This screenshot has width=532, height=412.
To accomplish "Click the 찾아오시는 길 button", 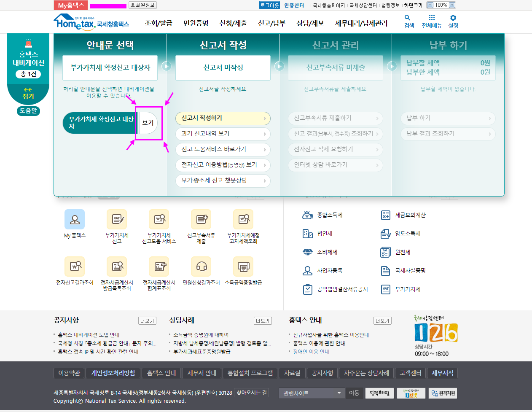I will 252,393.
